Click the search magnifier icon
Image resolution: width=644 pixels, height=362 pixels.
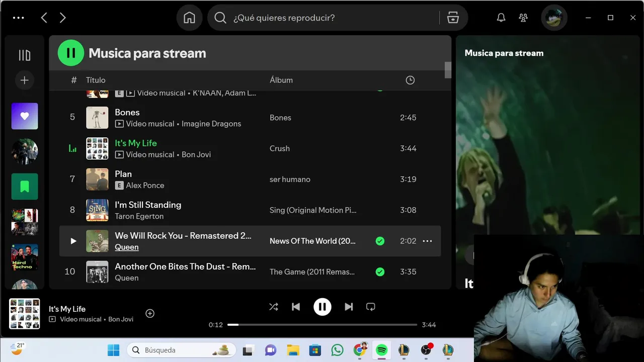point(220,18)
